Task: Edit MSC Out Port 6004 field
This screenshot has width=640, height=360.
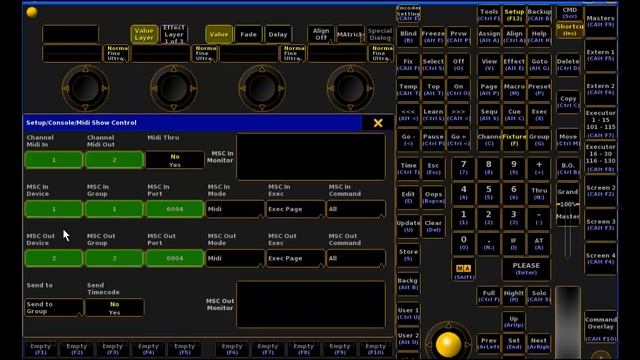Action: point(175,258)
